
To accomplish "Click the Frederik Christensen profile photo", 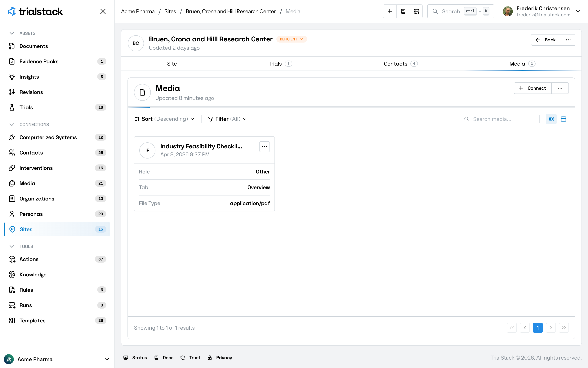I will click(508, 11).
